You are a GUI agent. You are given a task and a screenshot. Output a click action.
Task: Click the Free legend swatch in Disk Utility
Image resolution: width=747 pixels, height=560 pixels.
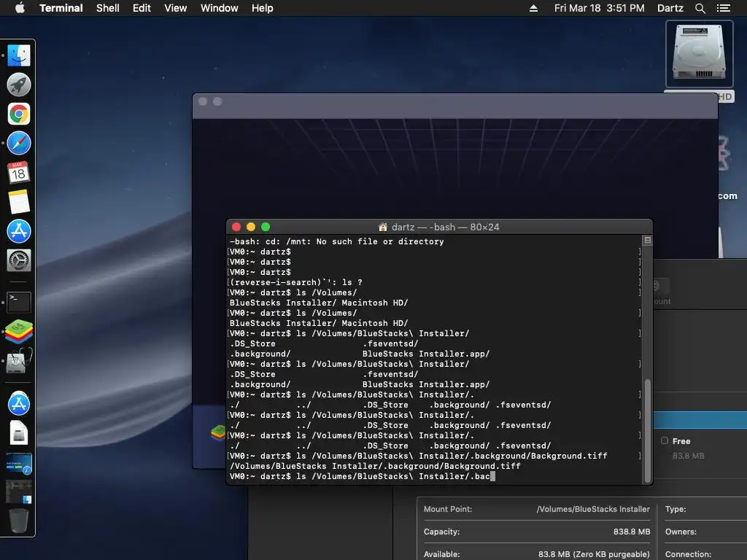tap(664, 441)
